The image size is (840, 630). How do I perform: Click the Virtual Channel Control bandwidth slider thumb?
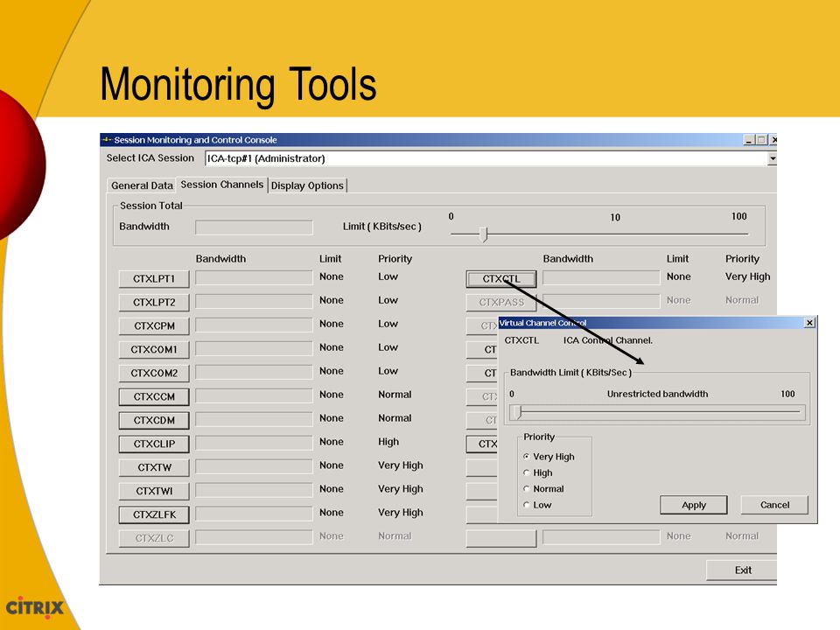[517, 412]
